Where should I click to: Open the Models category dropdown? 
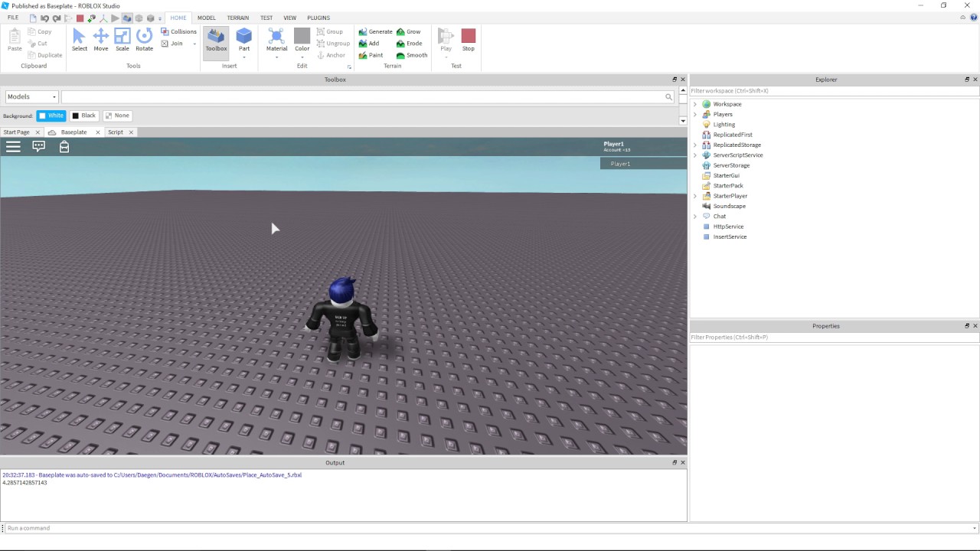(31, 97)
